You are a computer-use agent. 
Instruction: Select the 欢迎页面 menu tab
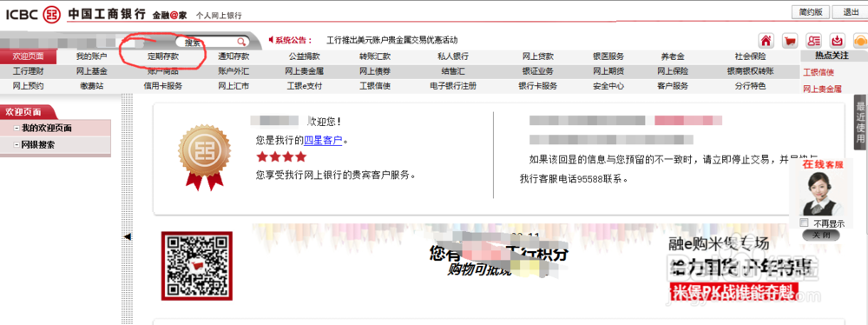pyautogui.click(x=29, y=56)
